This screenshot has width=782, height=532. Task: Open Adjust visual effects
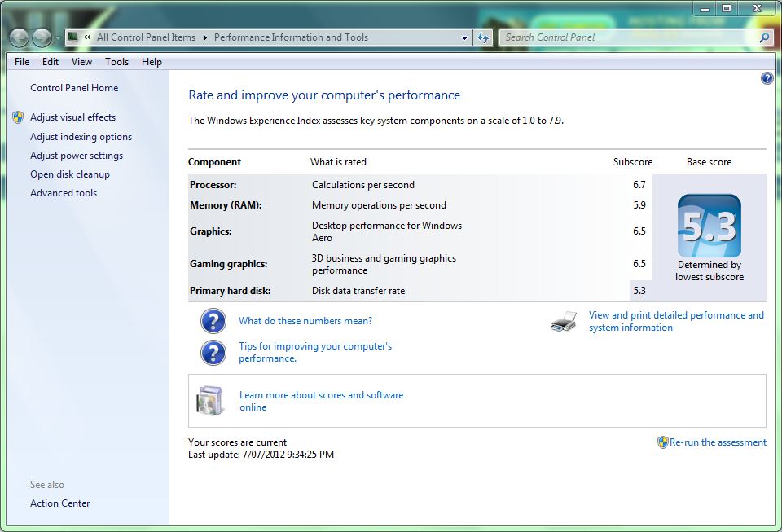point(72,117)
